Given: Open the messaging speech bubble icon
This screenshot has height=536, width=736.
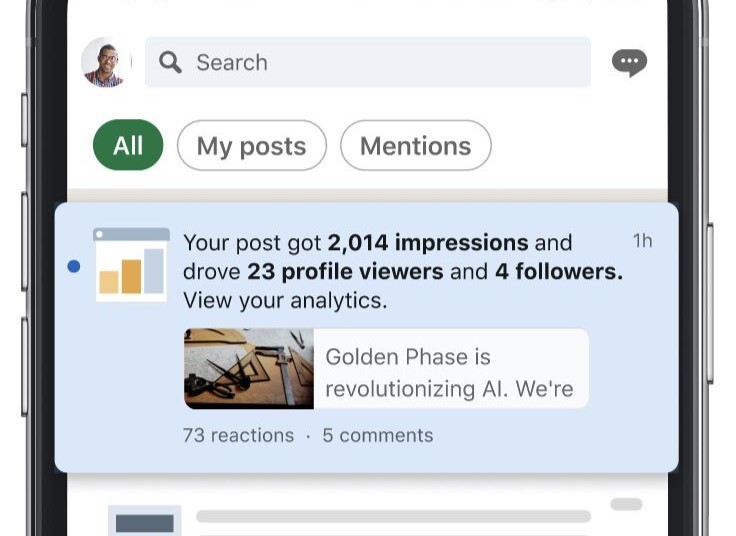Looking at the screenshot, I should (629, 63).
